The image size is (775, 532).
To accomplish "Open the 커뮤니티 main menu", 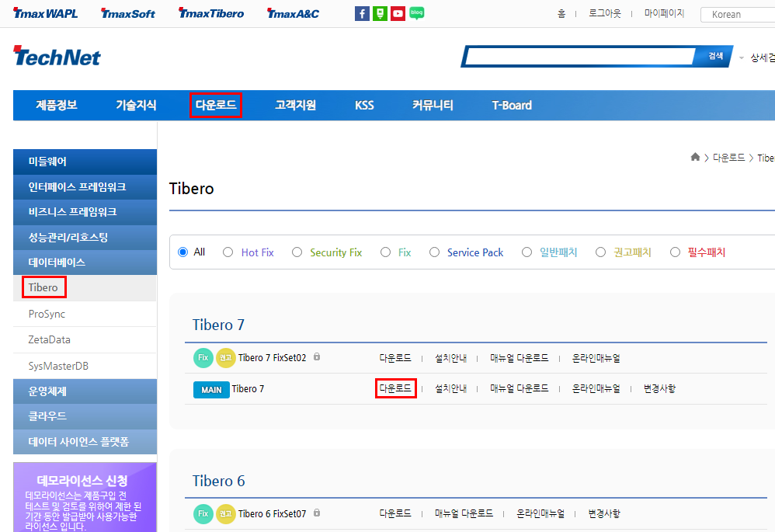I will click(433, 105).
